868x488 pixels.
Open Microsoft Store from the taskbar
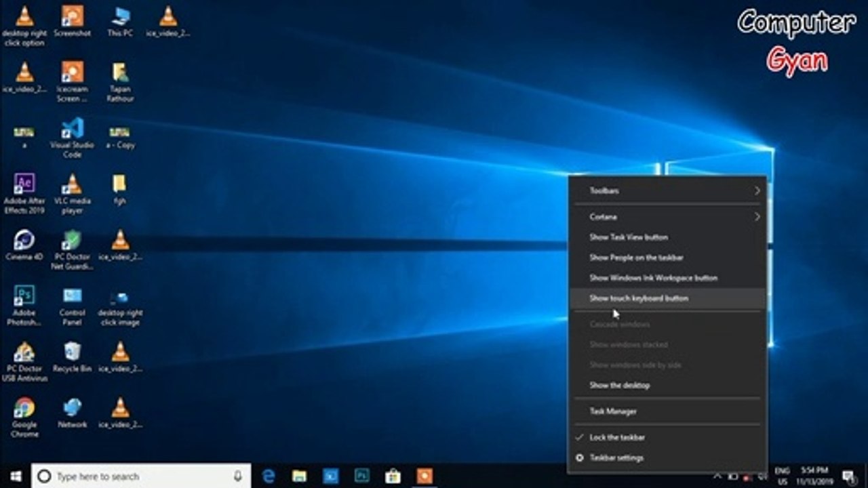point(393,476)
